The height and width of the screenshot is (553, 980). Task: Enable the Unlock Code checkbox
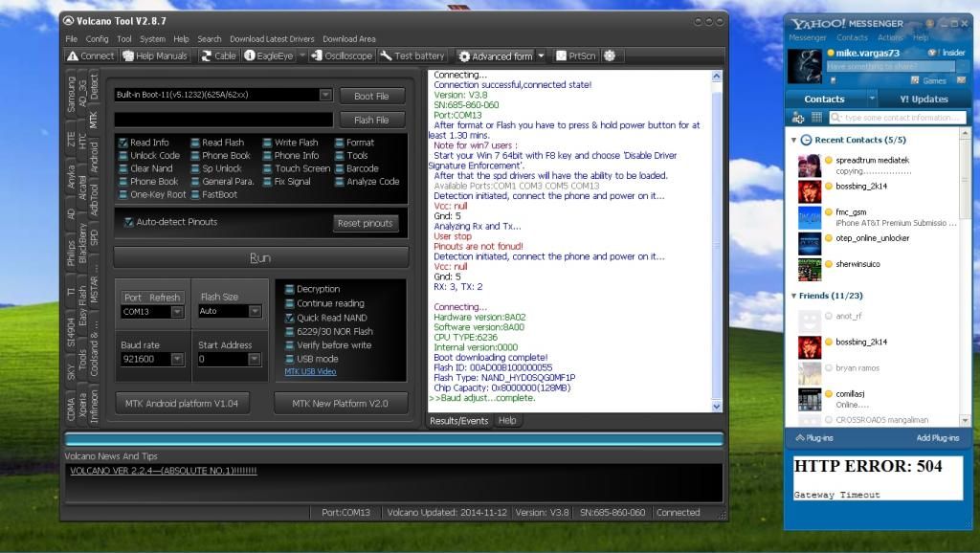click(123, 156)
